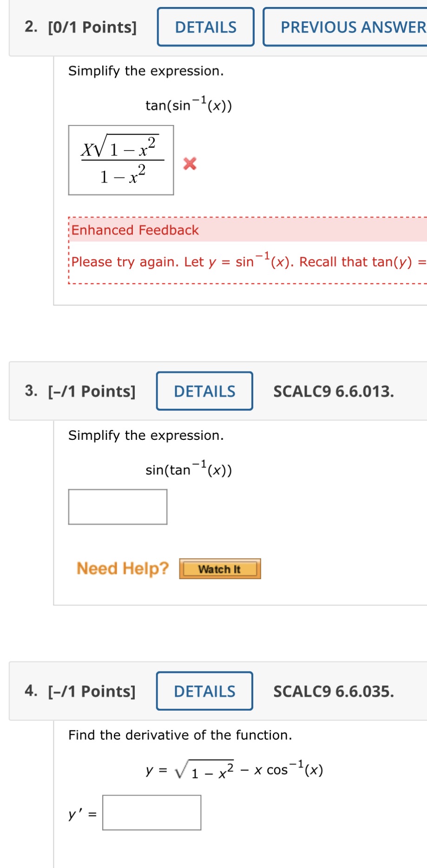The image size is (427, 868).
Task: Click the SCALC9 6.6.013 reference label
Action: point(334,392)
